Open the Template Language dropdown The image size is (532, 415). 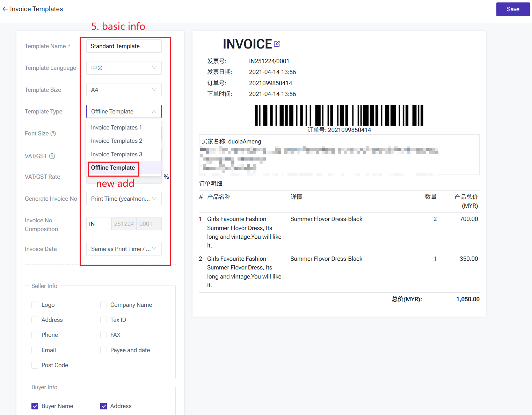(x=124, y=68)
